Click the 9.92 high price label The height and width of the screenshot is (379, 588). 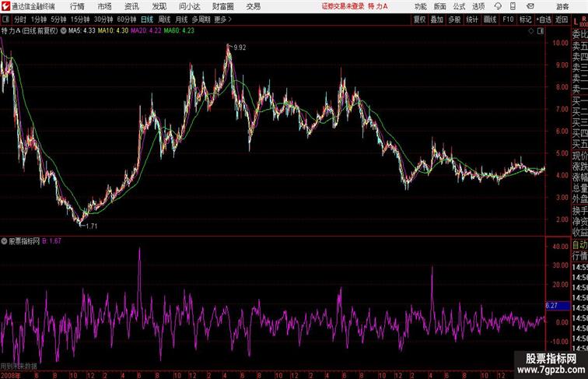[240, 47]
